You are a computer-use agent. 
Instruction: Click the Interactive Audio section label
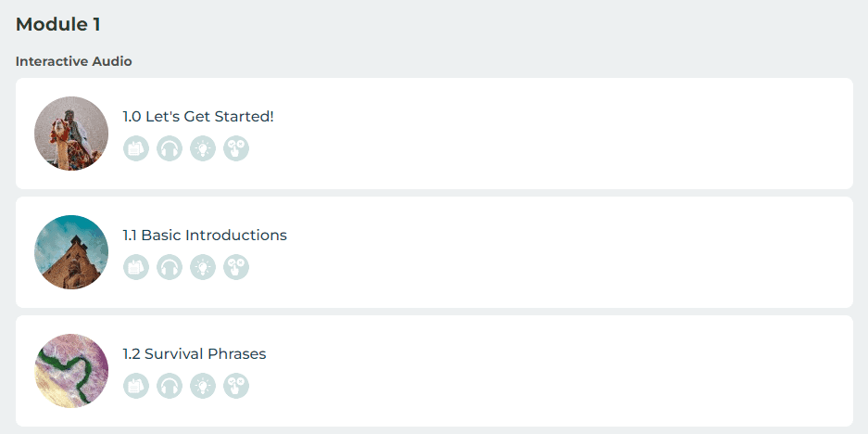74,62
